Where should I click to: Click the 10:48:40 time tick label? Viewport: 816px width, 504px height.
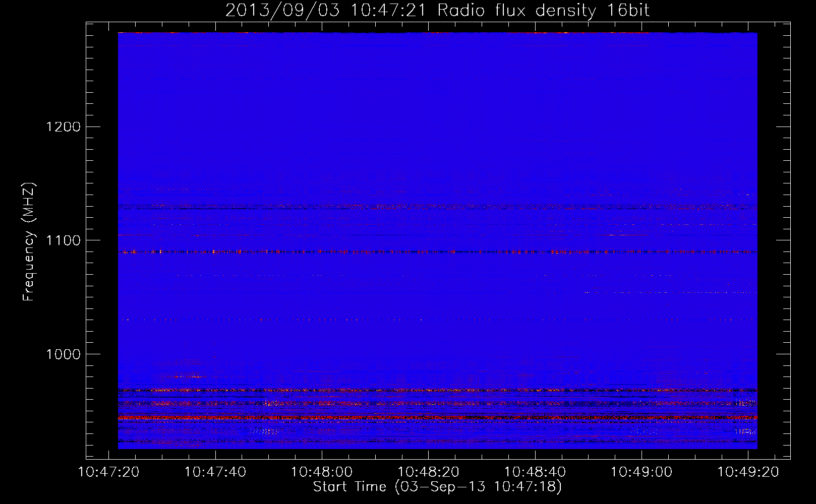tap(535, 472)
